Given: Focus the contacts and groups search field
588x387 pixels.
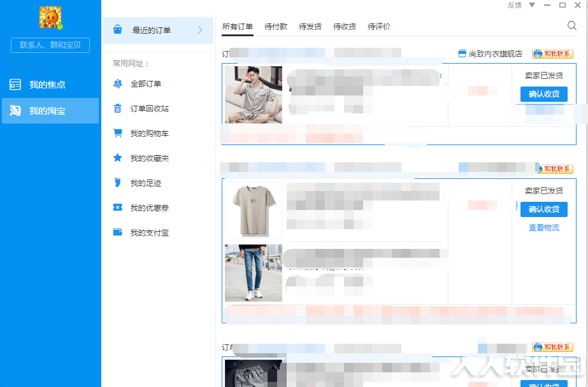Looking at the screenshot, I should point(50,45).
